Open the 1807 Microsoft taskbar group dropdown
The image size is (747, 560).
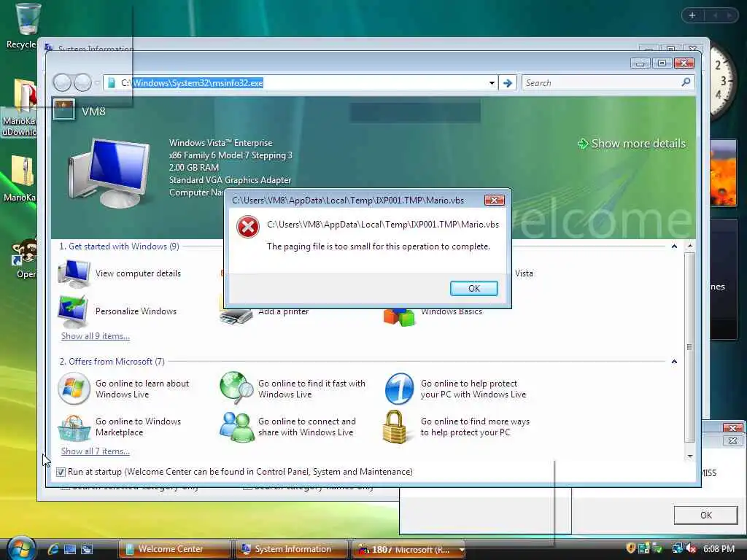coord(461,550)
